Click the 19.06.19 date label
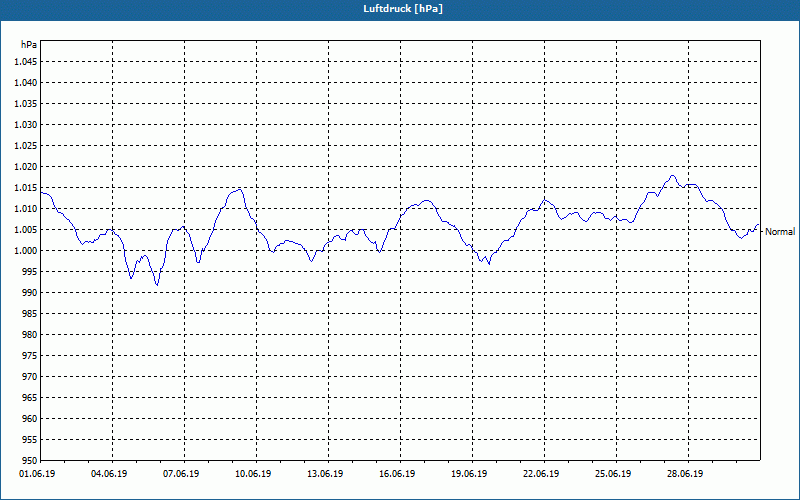 469,474
